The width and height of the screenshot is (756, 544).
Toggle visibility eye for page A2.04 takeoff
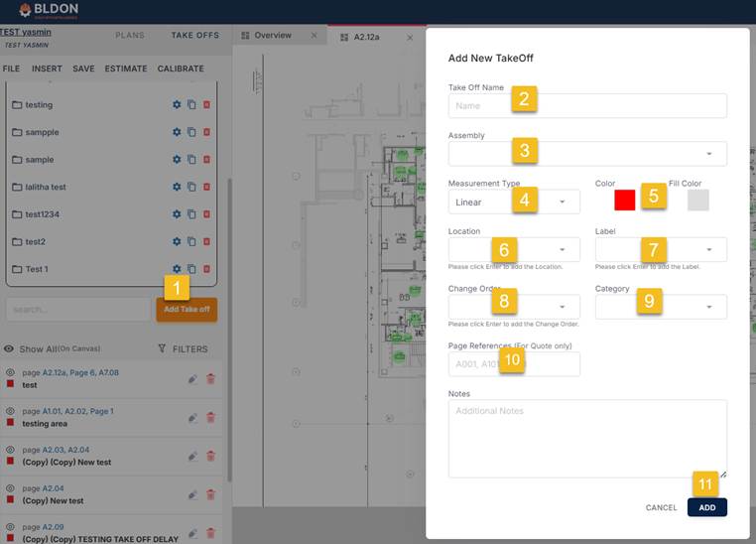10,485
